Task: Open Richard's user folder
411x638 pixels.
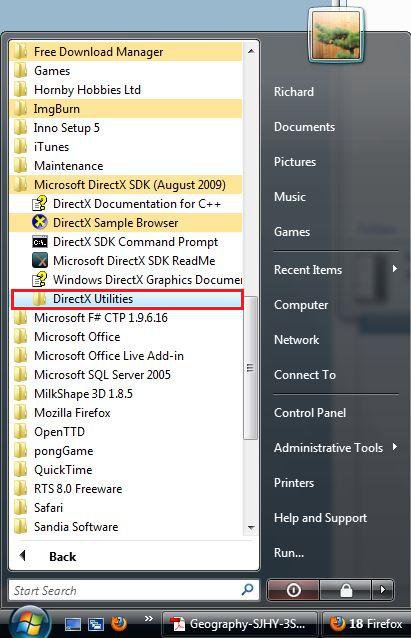Action: (294, 92)
